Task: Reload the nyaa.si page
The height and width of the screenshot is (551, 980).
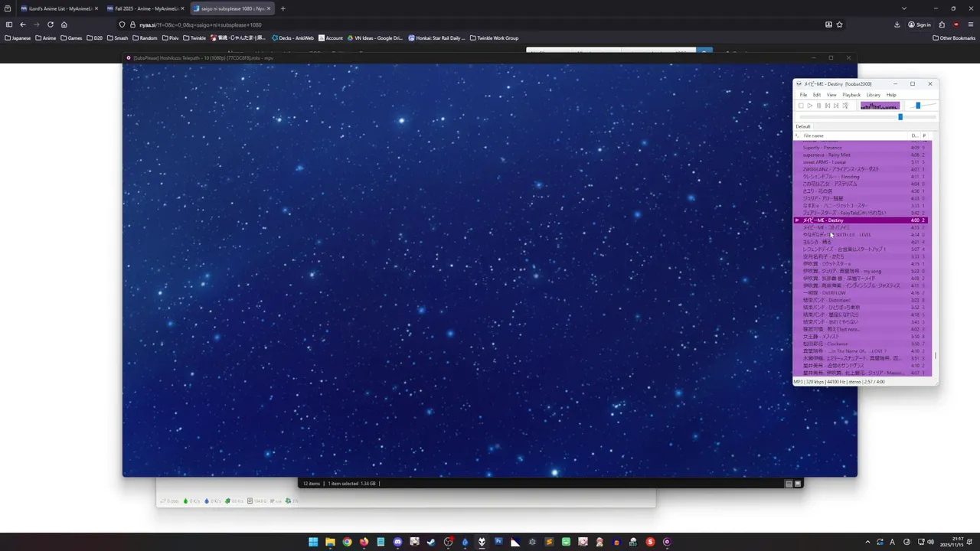Action: [51, 24]
